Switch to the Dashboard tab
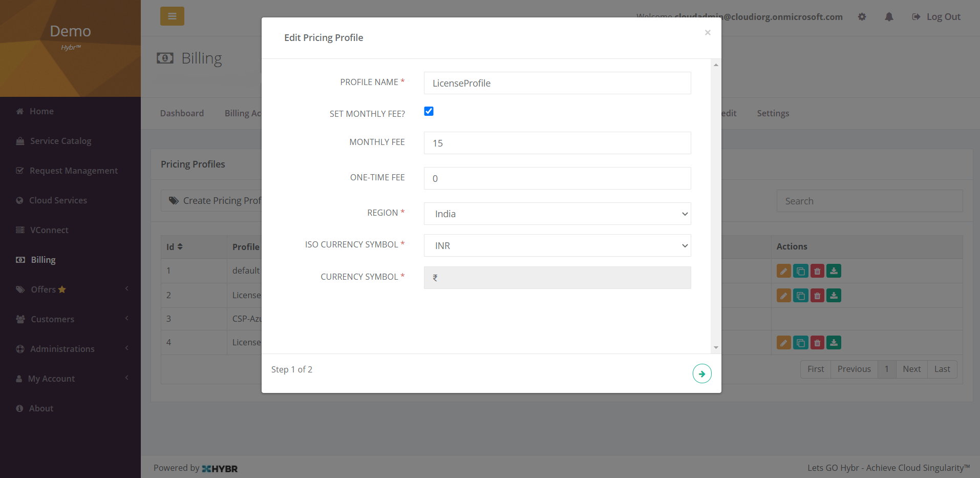The width and height of the screenshot is (980, 478). [x=182, y=113]
